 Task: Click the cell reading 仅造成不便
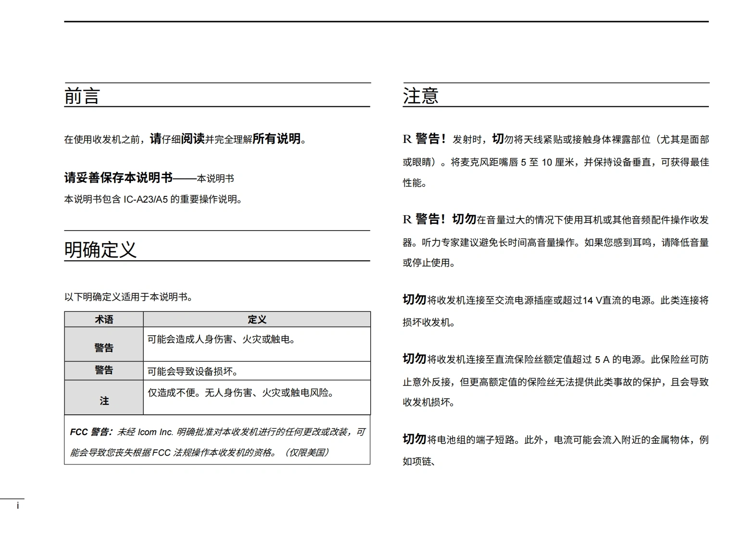tap(240, 393)
